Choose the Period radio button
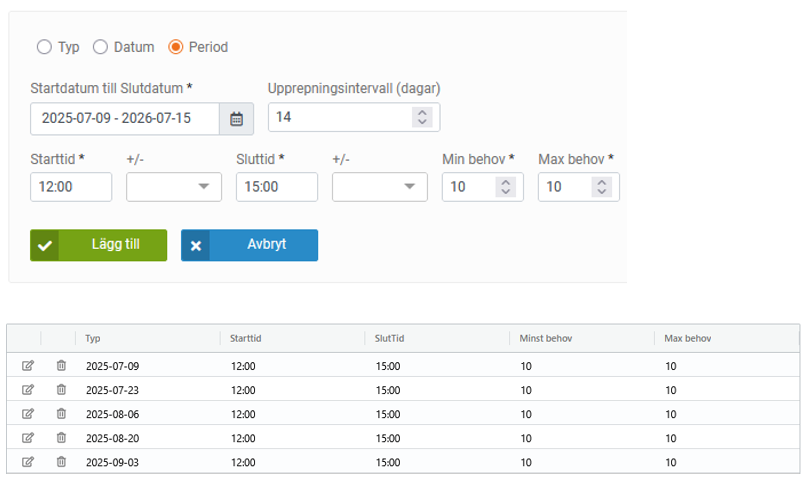This screenshot has height=479, width=811. pos(176,47)
